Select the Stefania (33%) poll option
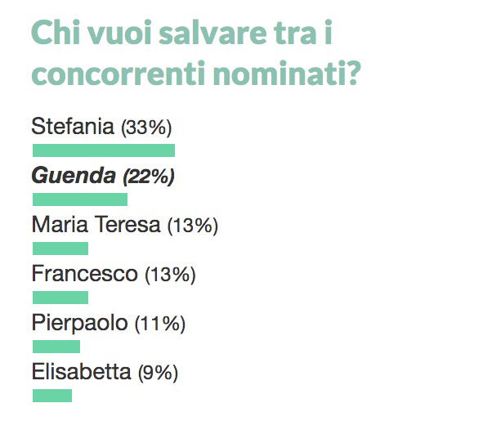Screen dimensions: 492x448 point(101,127)
